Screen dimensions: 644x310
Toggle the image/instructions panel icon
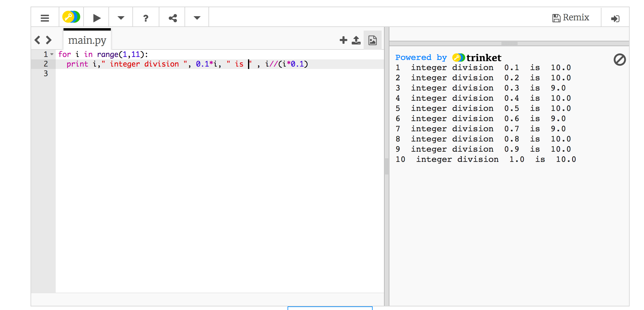pos(372,40)
